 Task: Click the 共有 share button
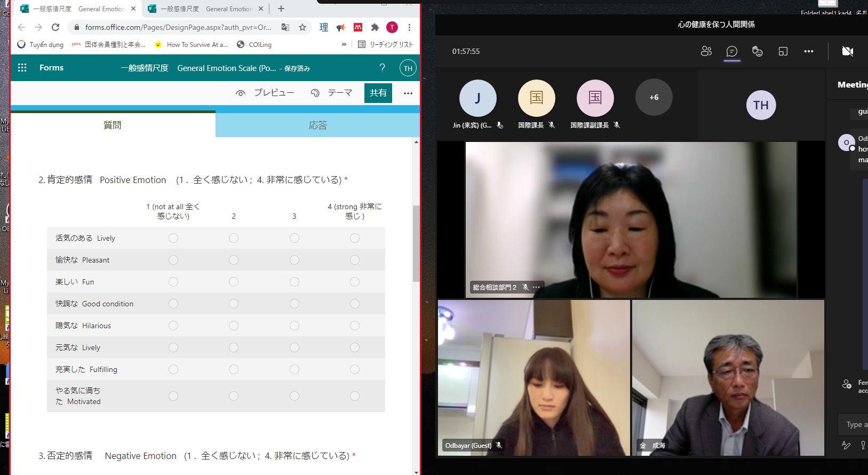378,93
